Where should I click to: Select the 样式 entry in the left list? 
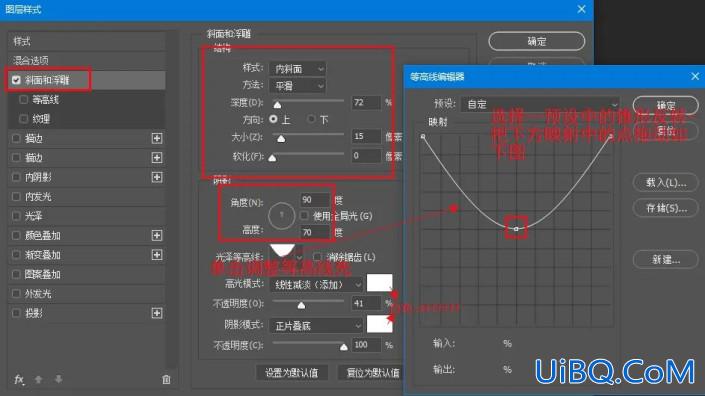[86, 41]
